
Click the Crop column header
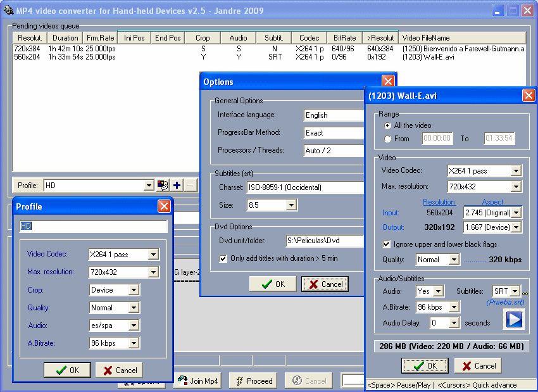[203, 38]
